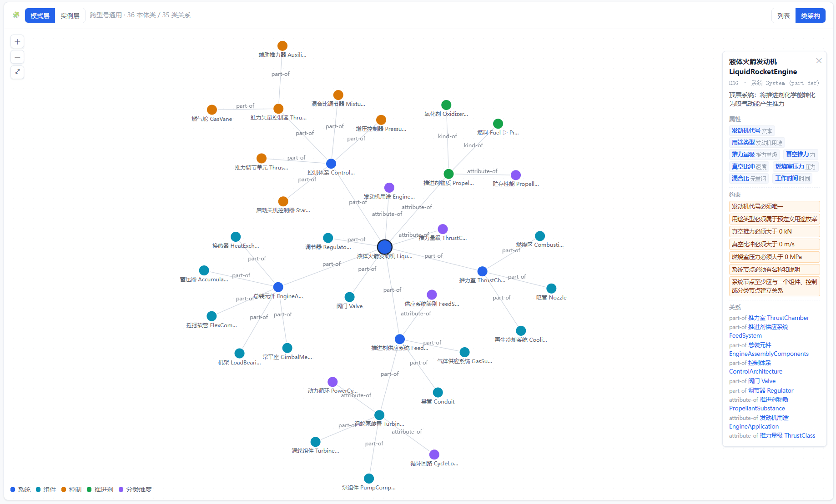Click the 真空推力 attribute tag
836x504 pixels.
pos(800,155)
